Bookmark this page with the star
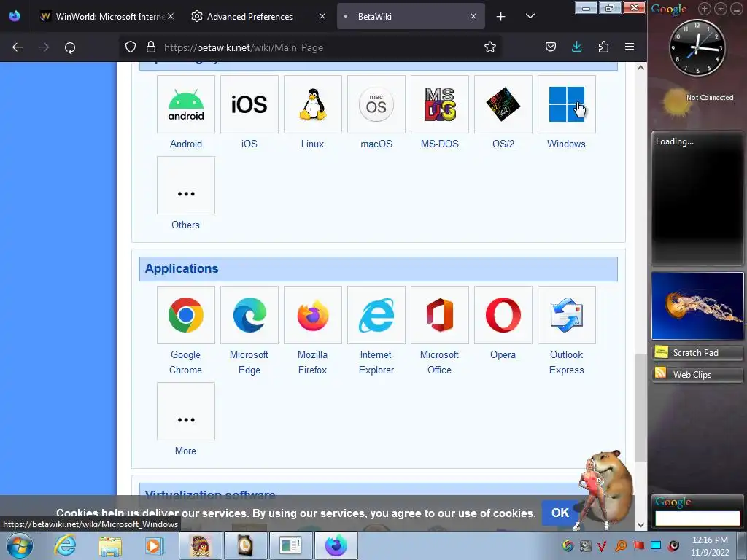 click(489, 47)
